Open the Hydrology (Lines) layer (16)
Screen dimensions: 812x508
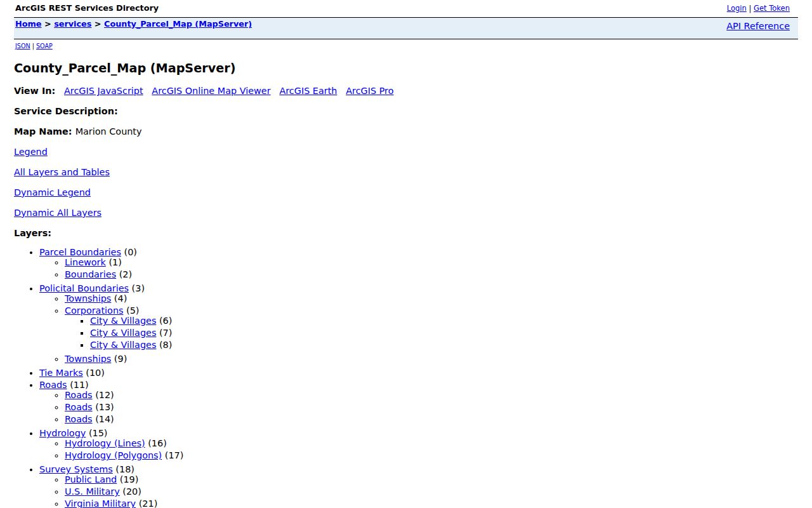pos(105,443)
